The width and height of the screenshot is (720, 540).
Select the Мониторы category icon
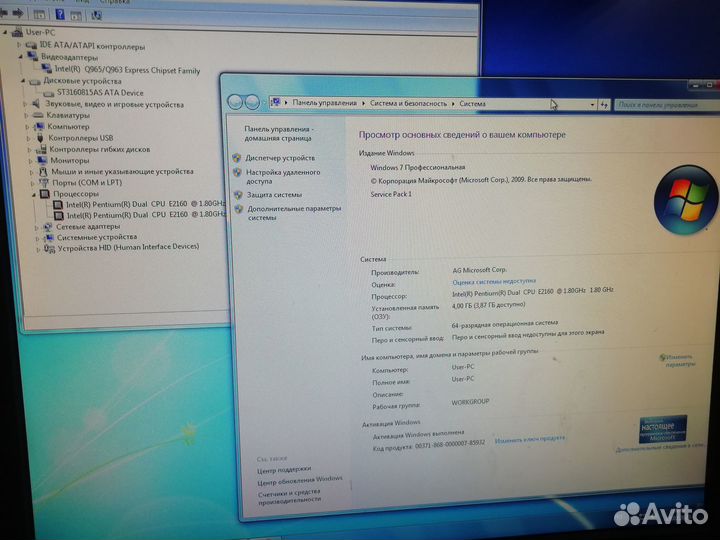[x=42, y=160]
